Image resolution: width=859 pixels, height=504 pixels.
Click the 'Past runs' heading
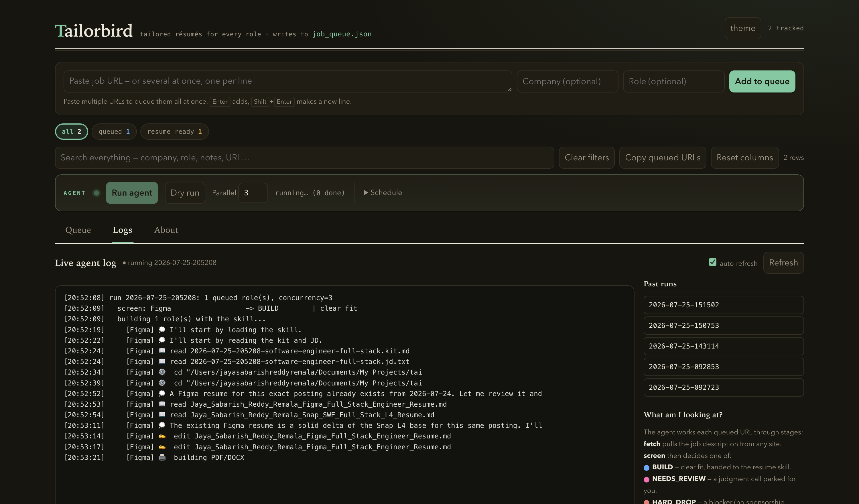click(660, 284)
